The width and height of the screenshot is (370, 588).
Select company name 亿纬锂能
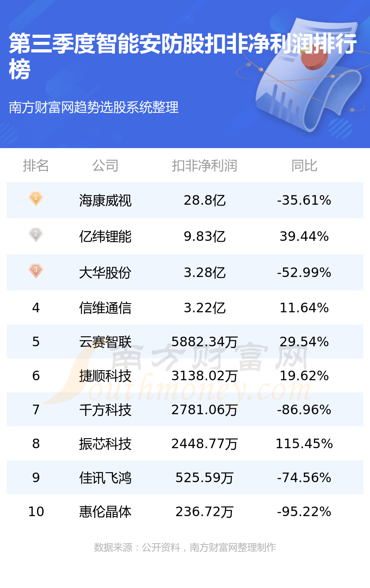tap(105, 237)
